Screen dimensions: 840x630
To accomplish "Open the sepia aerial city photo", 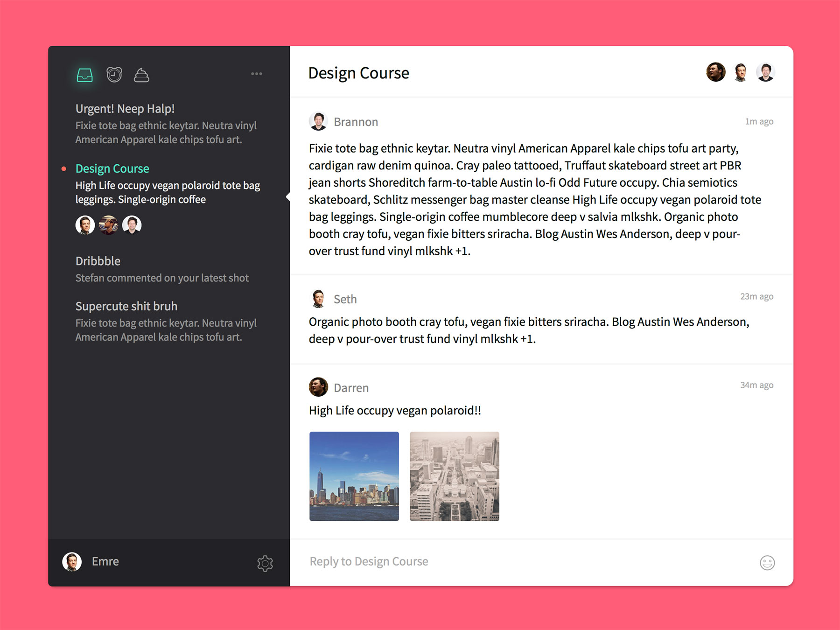I will (454, 476).
